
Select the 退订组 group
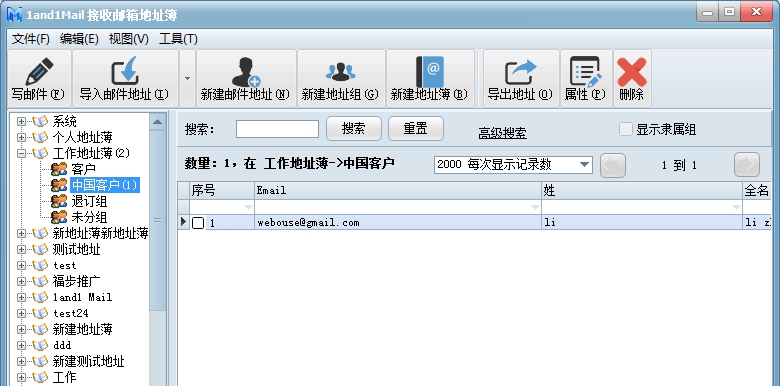pyautogui.click(x=89, y=201)
